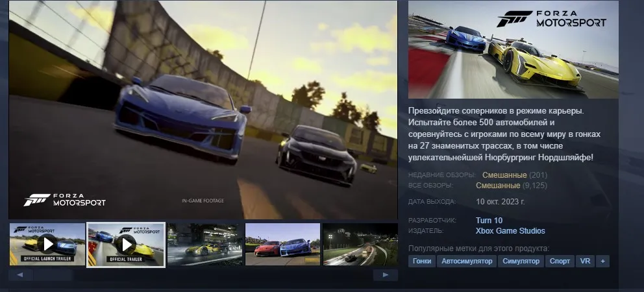
Task: Click the РАЗРАБОТЧИК label
Action: [432, 221]
